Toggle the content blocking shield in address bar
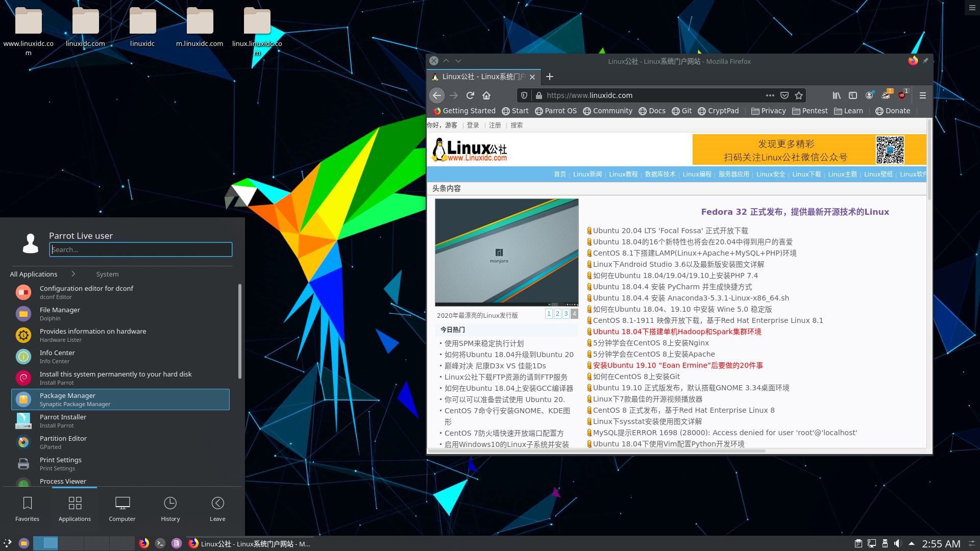980x551 pixels. point(524,95)
